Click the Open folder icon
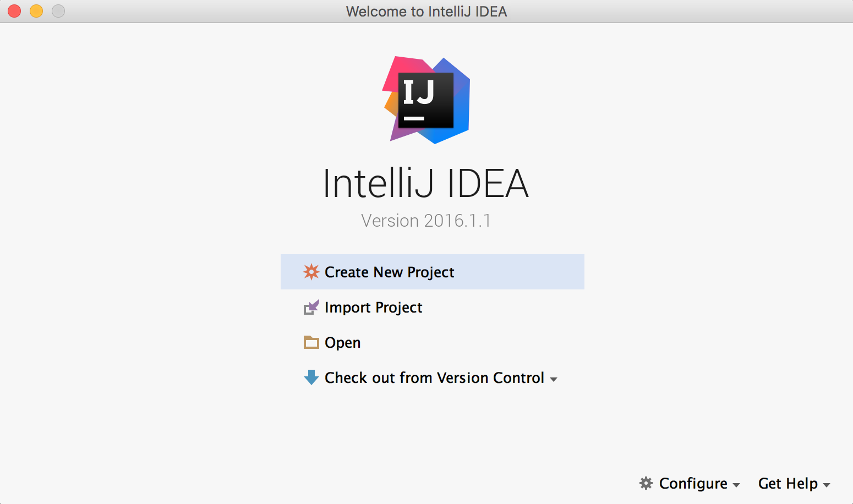This screenshot has width=853, height=504. [x=311, y=342]
